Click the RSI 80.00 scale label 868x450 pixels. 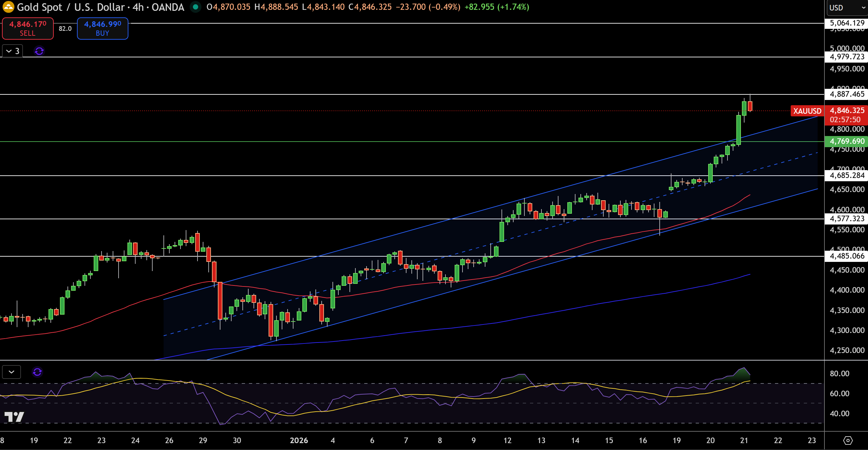click(x=839, y=374)
